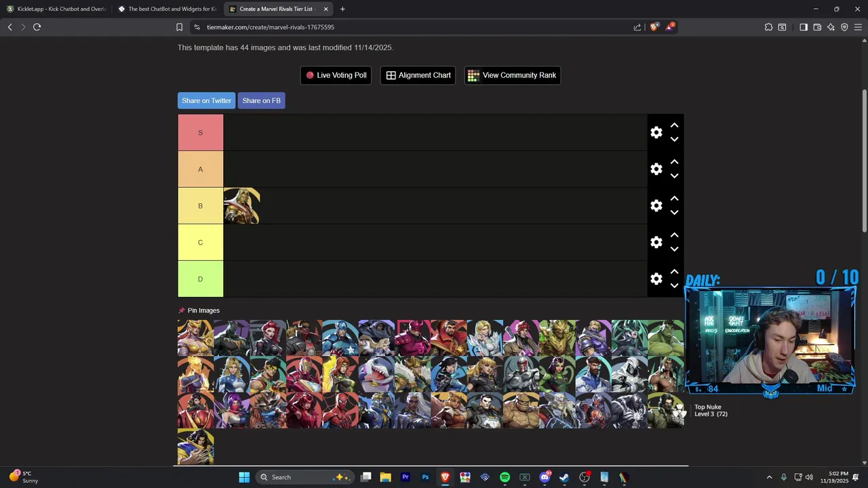868x488 pixels.
Task: Open Adobe Premiere Pro from taskbar
Action: pyautogui.click(x=406, y=477)
